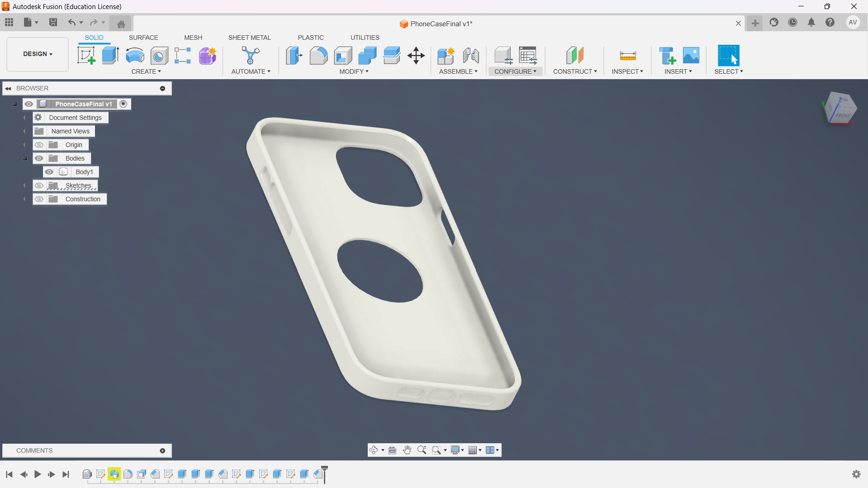Collapse the BROWSER panel
868x488 pixels.
[8, 88]
